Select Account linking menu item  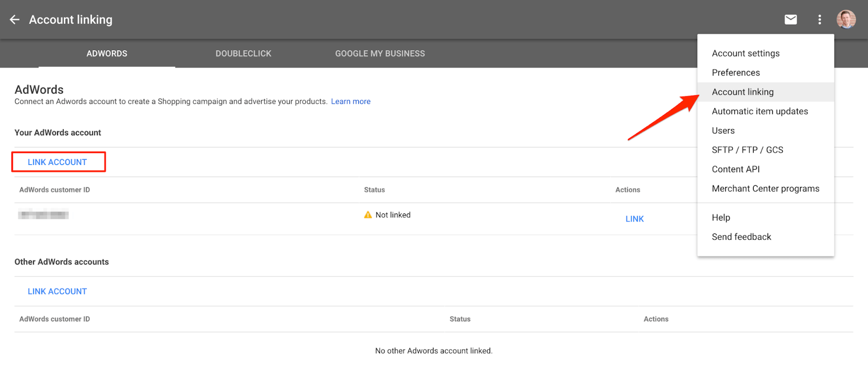point(742,92)
